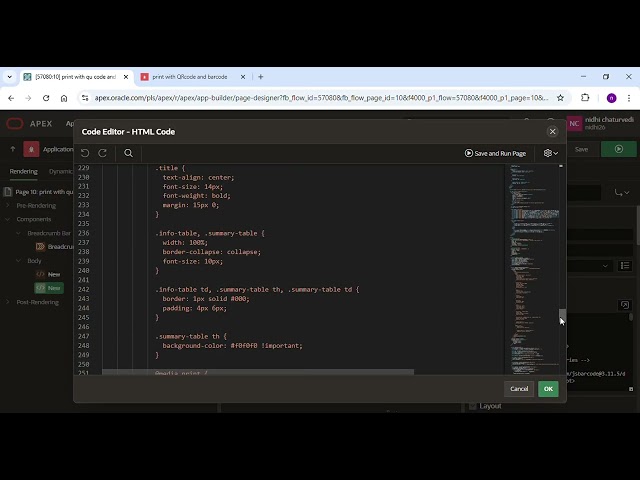Confirm with the OK button
640x480 pixels.
[x=548, y=389]
